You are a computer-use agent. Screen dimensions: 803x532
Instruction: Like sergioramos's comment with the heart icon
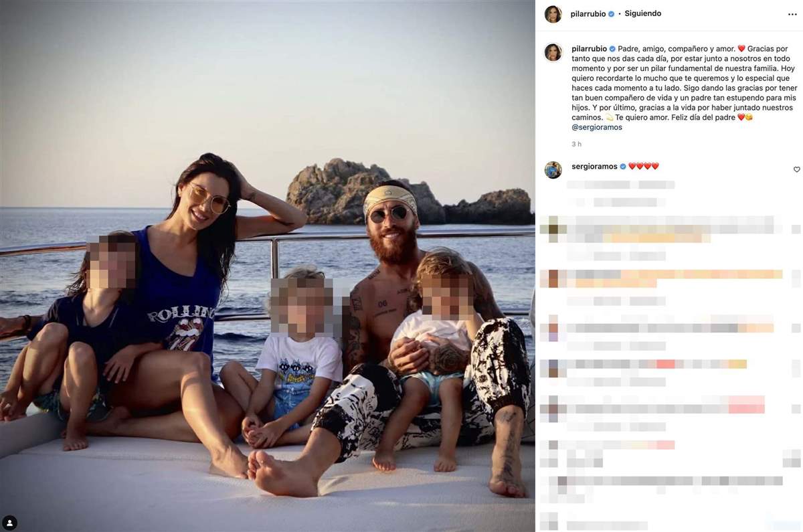(x=796, y=169)
